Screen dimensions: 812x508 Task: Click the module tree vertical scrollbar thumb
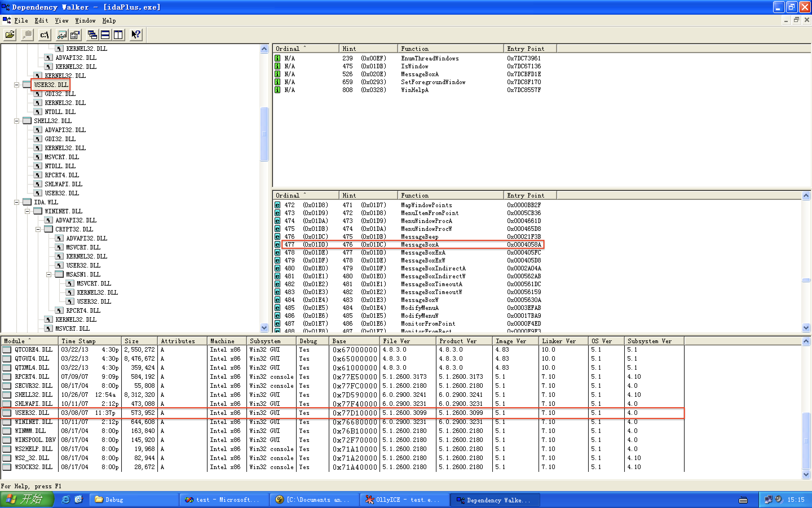[264, 134]
